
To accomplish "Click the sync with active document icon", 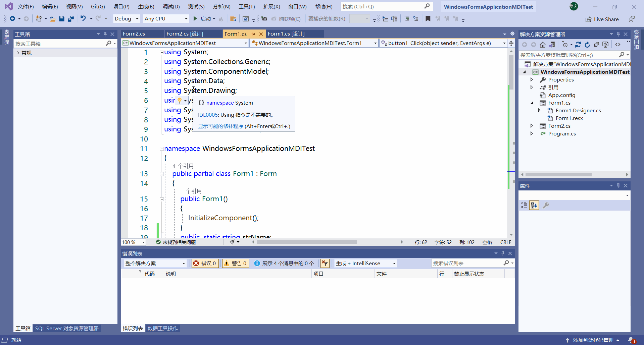I will pyautogui.click(x=578, y=45).
